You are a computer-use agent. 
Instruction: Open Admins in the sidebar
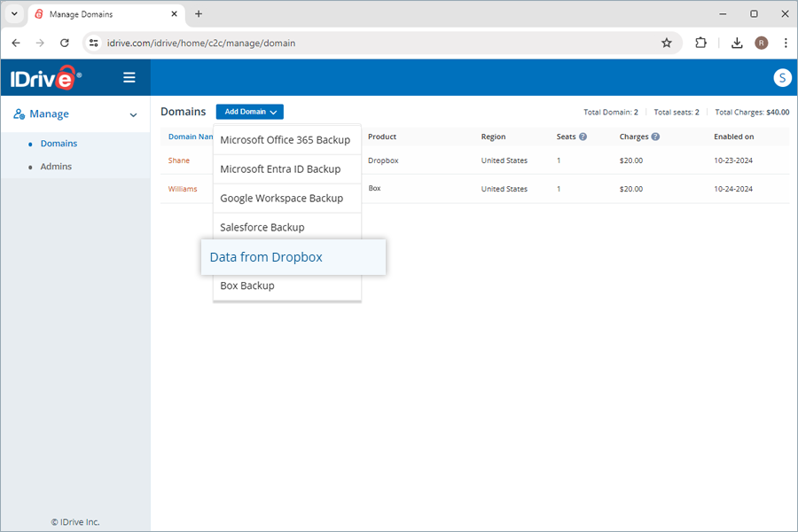pos(56,167)
